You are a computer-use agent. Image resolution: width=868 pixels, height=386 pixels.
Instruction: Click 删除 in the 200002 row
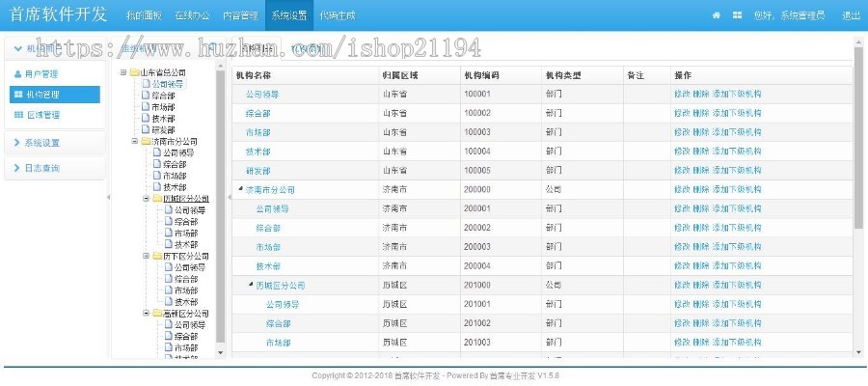coord(701,228)
